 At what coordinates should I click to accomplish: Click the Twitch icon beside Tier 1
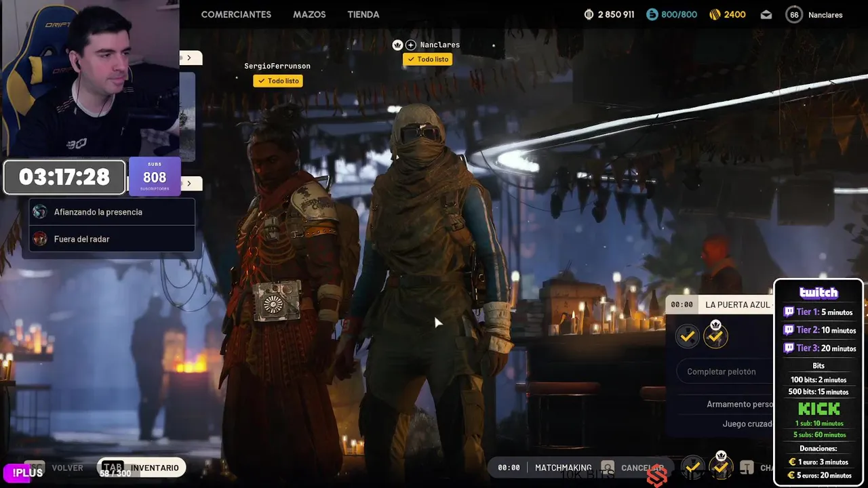[789, 312]
